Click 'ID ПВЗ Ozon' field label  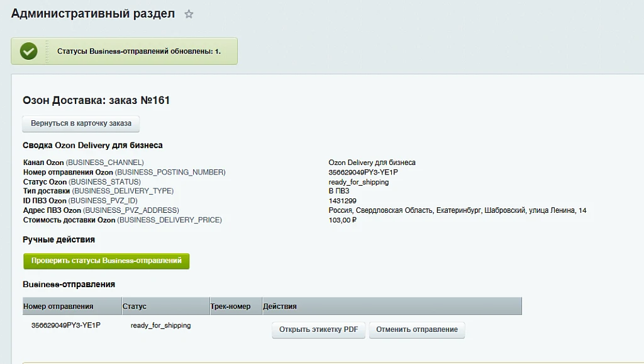(x=45, y=201)
